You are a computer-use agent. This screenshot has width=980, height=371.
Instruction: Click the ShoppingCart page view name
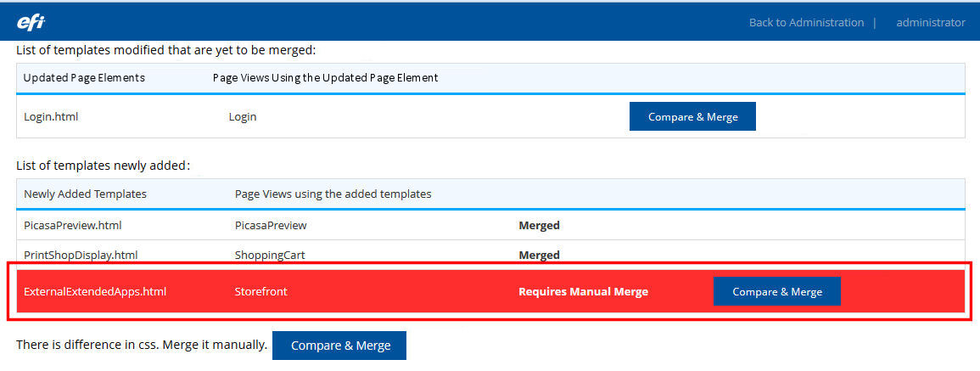[x=270, y=255]
